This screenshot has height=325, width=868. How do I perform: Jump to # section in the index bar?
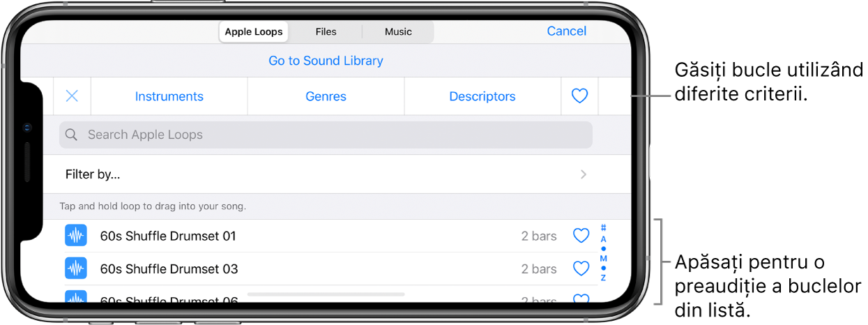point(604,228)
